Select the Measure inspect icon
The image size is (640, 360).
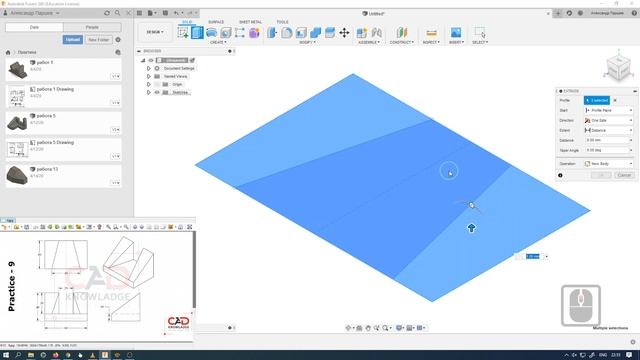pyautogui.click(x=431, y=33)
